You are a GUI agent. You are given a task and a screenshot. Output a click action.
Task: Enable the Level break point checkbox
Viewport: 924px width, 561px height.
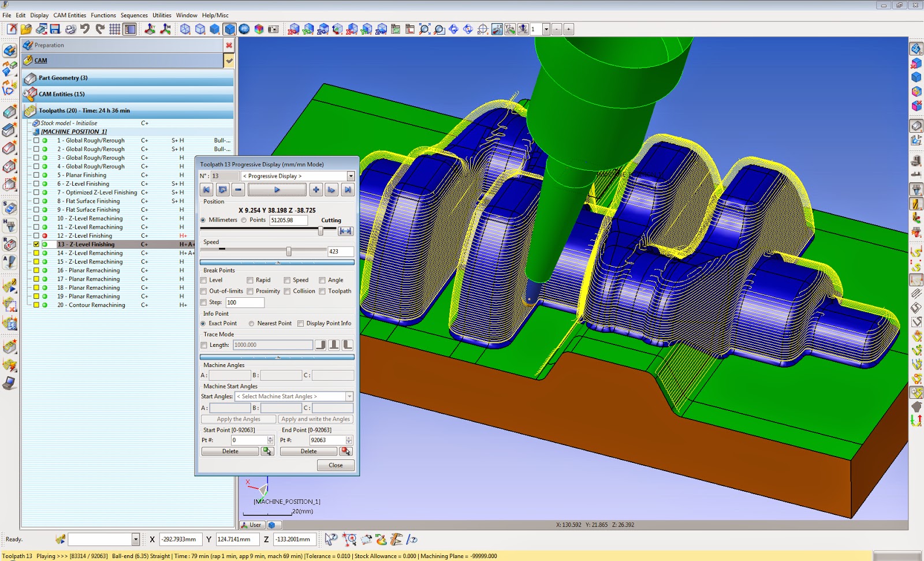pos(204,280)
